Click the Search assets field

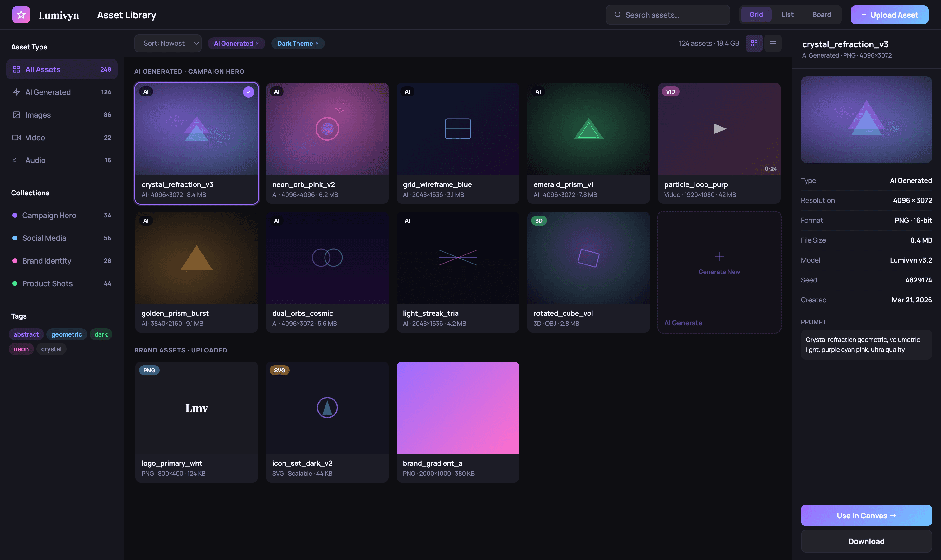[x=667, y=14]
